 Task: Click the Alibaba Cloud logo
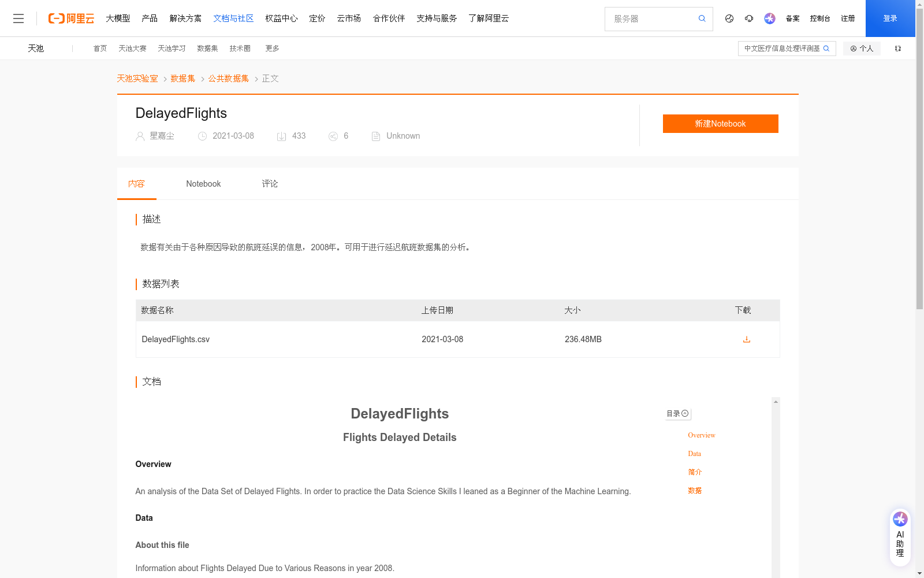click(71, 18)
